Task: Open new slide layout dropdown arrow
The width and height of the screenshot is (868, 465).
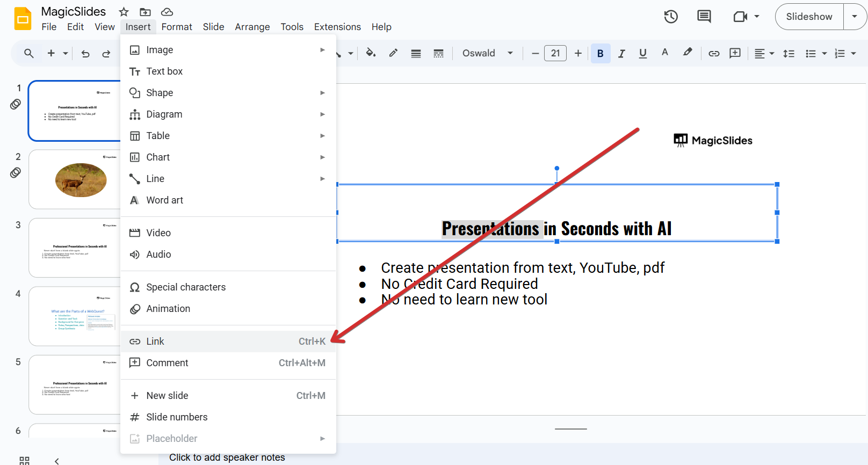Action: pyautogui.click(x=66, y=53)
